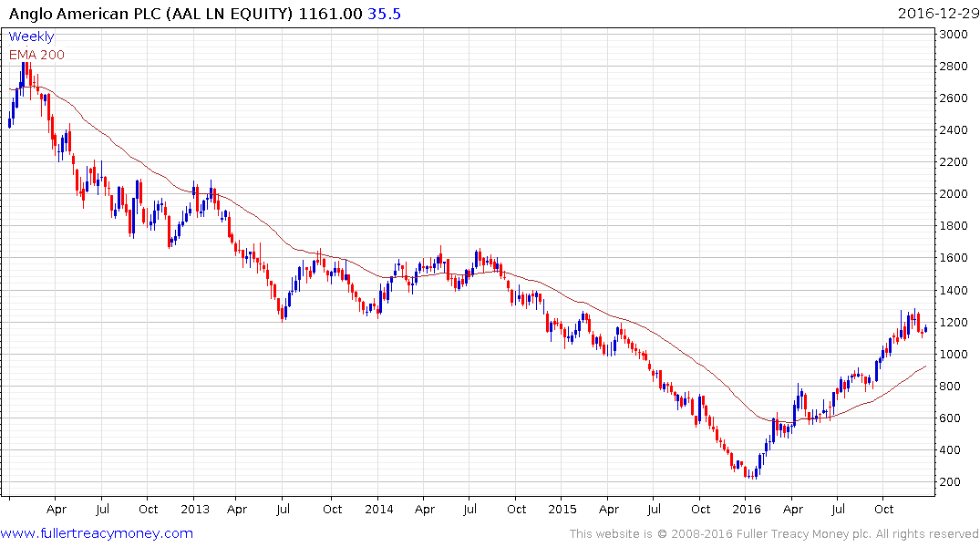Click the 1000 price axis label
The width and height of the screenshot is (980, 547).
[954, 355]
